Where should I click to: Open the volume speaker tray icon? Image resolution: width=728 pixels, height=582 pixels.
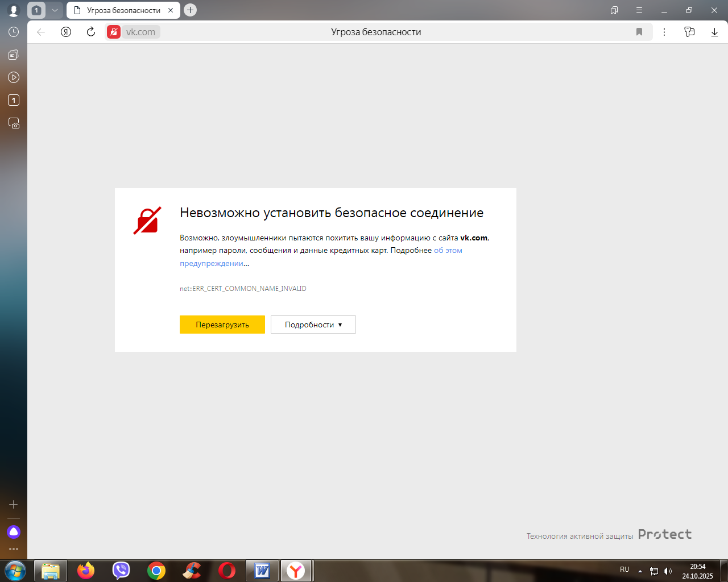(668, 571)
